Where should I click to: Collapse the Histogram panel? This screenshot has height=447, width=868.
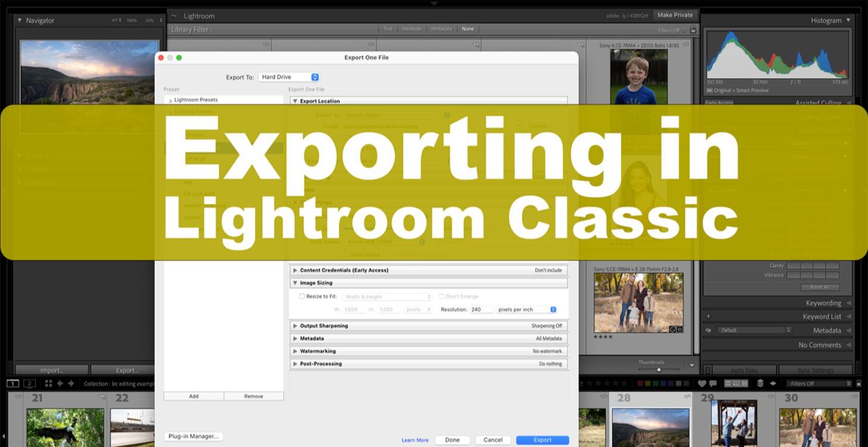[x=848, y=20]
